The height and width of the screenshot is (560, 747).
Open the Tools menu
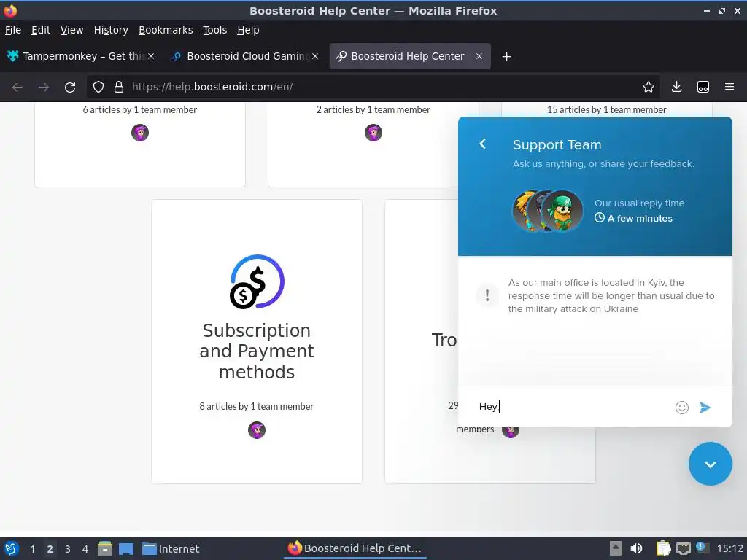click(x=214, y=30)
